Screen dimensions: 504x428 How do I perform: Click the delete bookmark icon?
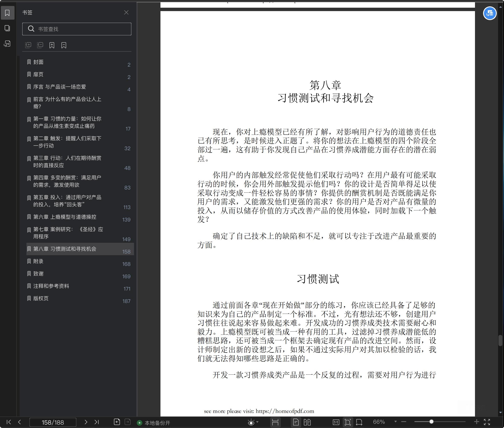tap(64, 45)
